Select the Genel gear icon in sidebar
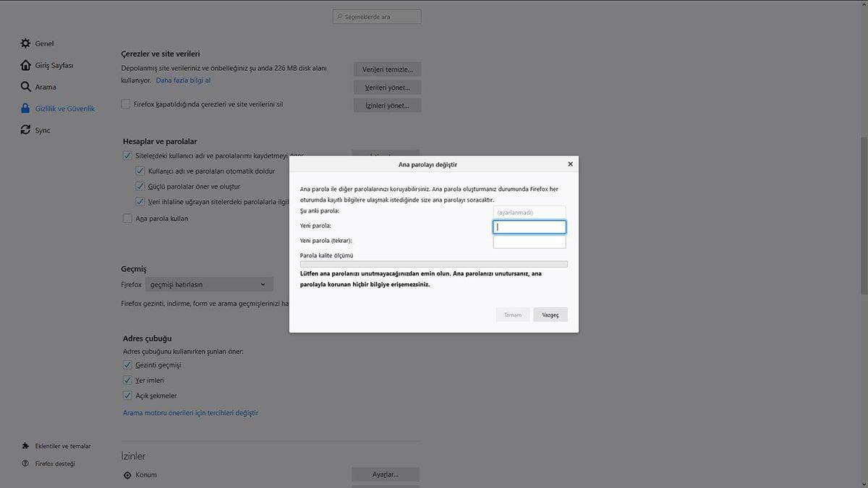Image resolution: width=868 pixels, height=488 pixels. (25, 43)
